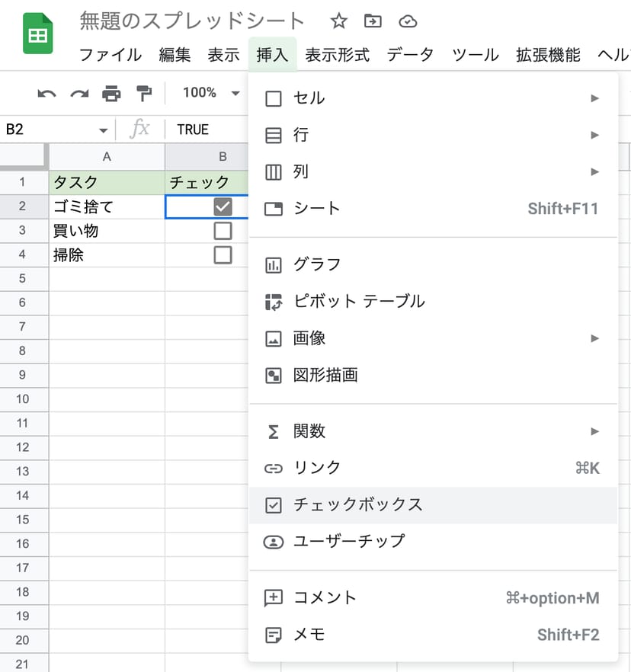Viewport: 631px width, 672px height.
Task: Star this untitled spreadsheet
Action: (338, 21)
